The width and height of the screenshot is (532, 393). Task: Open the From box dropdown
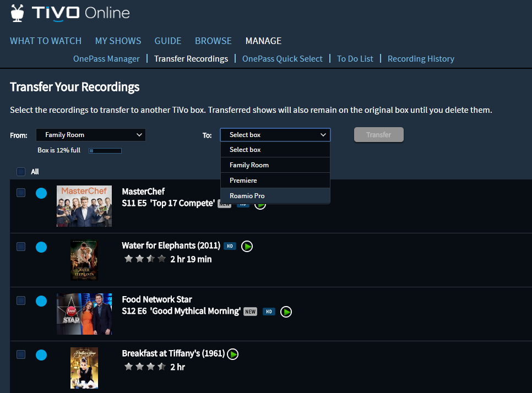point(91,135)
